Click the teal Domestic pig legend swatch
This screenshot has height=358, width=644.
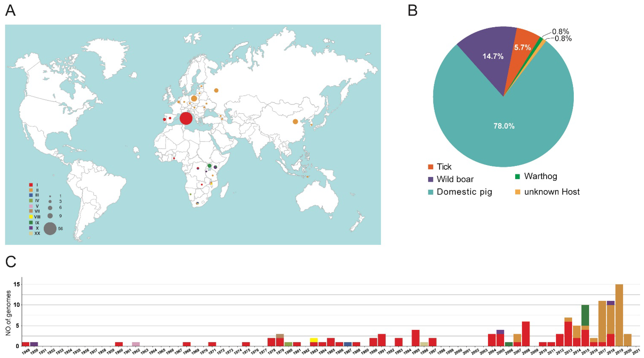[431, 192]
